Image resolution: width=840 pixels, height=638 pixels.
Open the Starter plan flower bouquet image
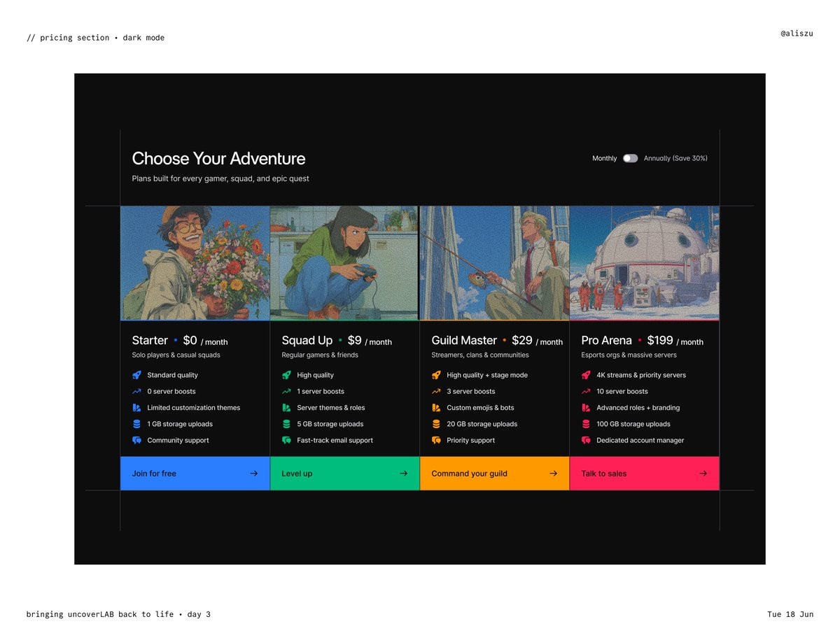click(195, 263)
